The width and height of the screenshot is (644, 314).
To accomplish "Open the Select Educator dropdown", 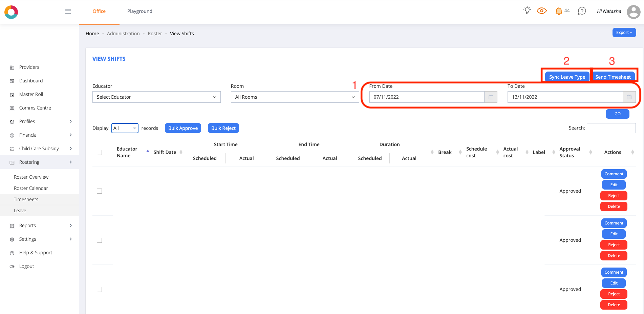I will (x=156, y=97).
